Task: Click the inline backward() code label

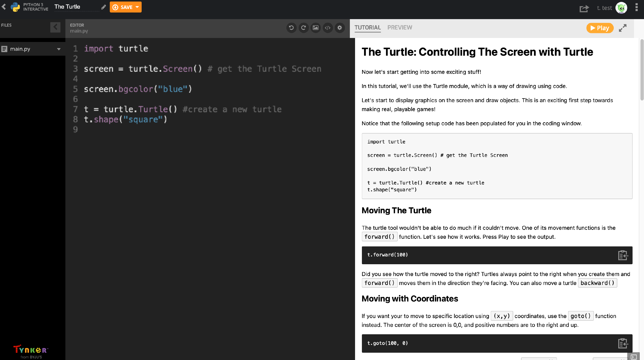Action: (x=597, y=283)
